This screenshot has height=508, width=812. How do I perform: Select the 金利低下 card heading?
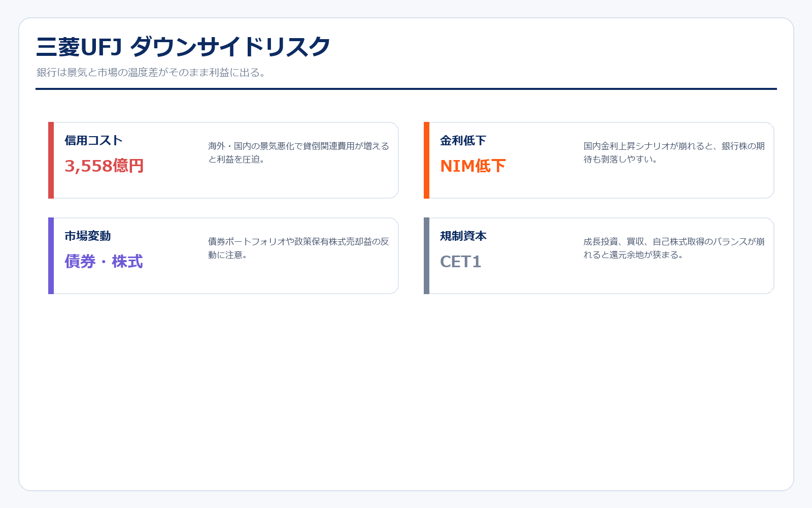(463, 141)
